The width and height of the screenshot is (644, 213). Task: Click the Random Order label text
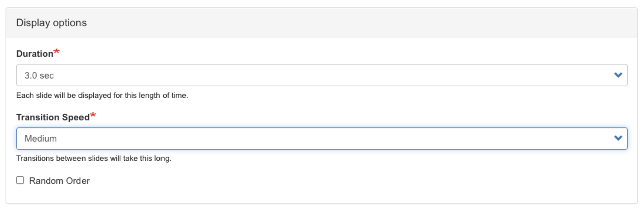pos(59,181)
